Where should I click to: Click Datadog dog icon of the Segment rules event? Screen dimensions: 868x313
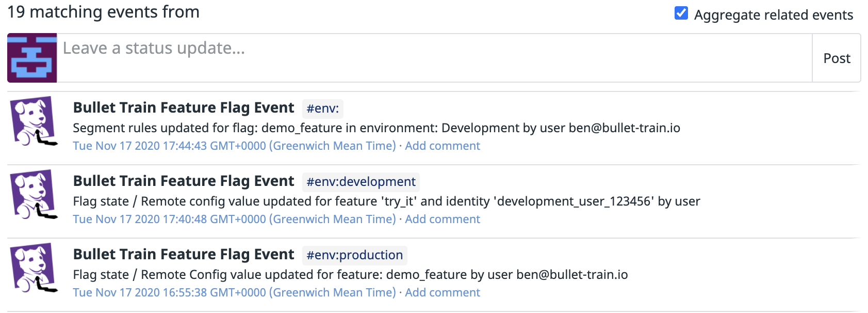pos(34,121)
